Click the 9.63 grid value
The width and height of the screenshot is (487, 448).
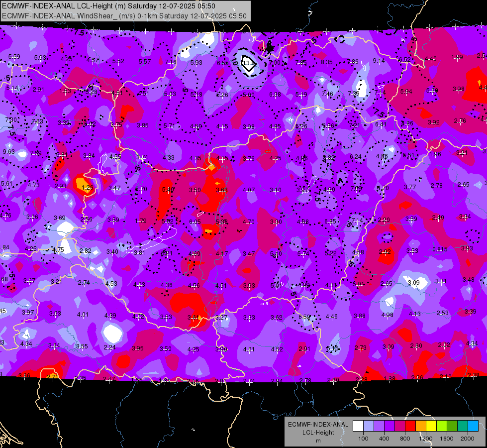coord(8,152)
